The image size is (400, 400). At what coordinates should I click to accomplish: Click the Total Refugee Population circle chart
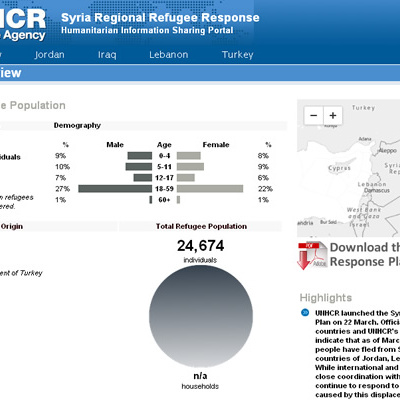(201, 316)
